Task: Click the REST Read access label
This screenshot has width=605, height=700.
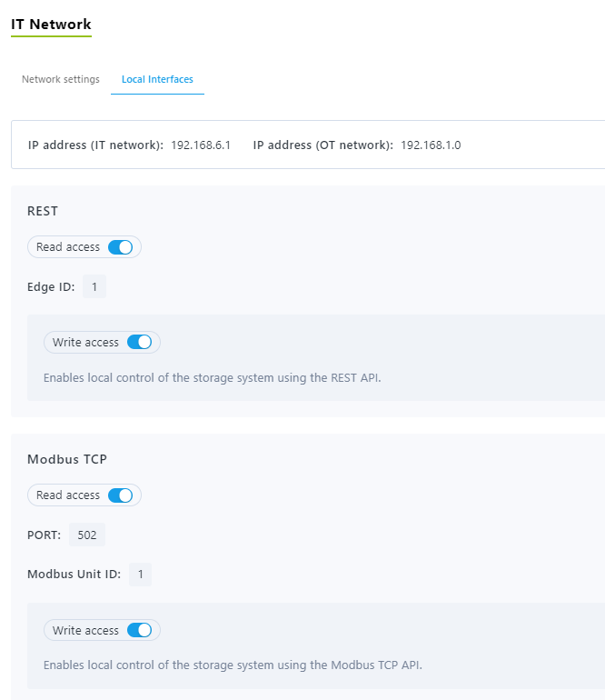Action: click(x=68, y=247)
